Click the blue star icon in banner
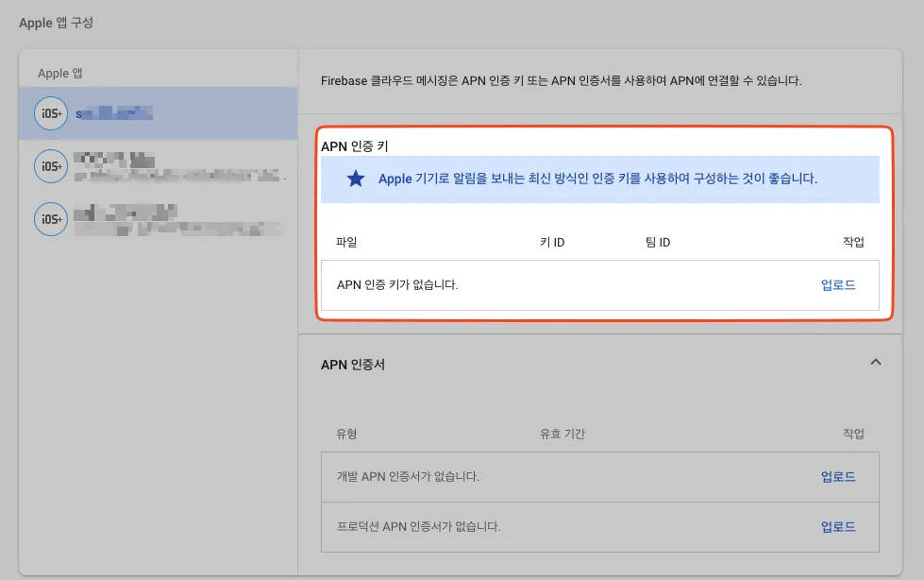The image size is (924, 580). [355, 179]
